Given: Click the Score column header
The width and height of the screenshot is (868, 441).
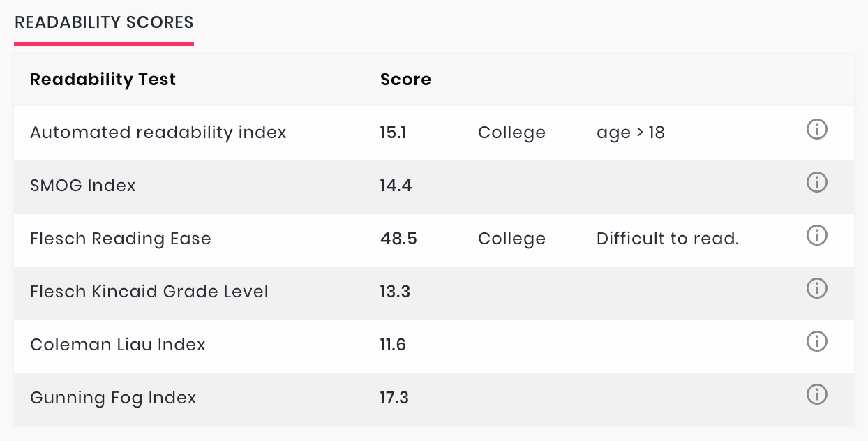Looking at the screenshot, I should [405, 80].
